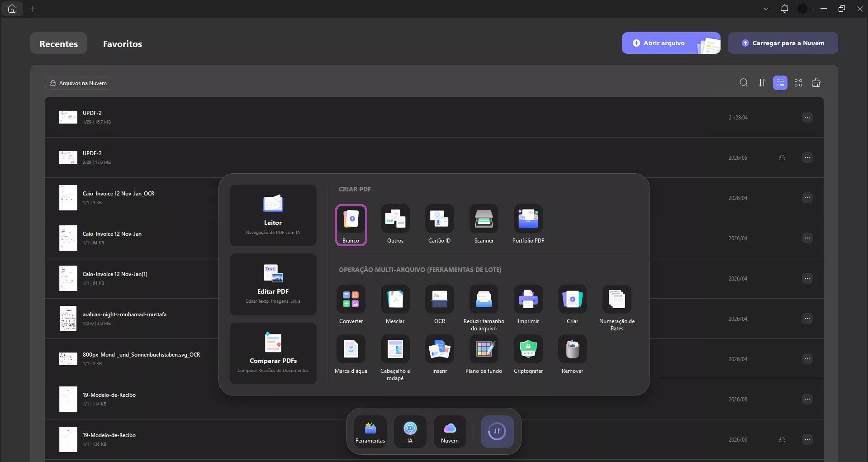The image size is (868, 462).
Task: Open the notifications bell
Action: 784,9
